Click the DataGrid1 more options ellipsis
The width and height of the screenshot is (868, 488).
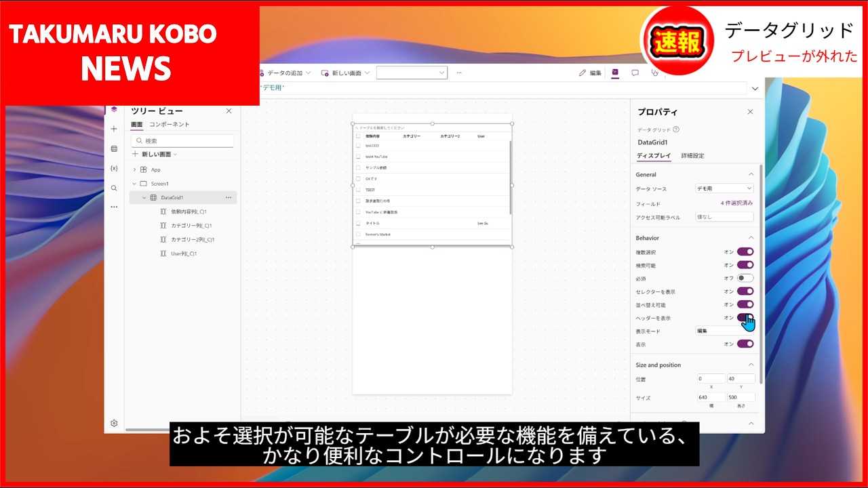(229, 197)
